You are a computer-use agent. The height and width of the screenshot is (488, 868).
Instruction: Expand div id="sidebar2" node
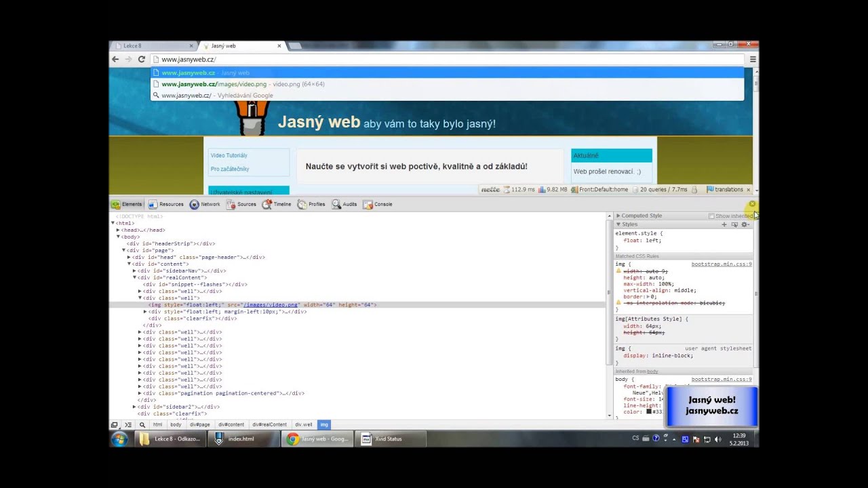pyautogui.click(x=134, y=407)
